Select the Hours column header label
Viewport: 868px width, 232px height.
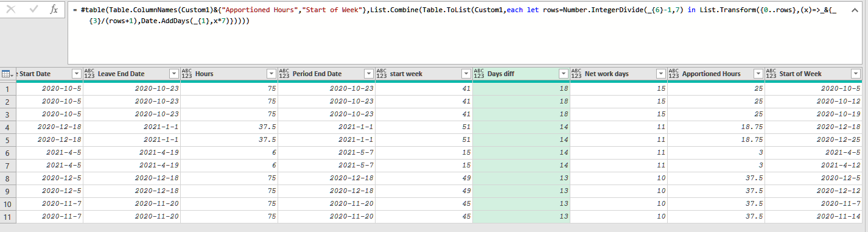204,74
